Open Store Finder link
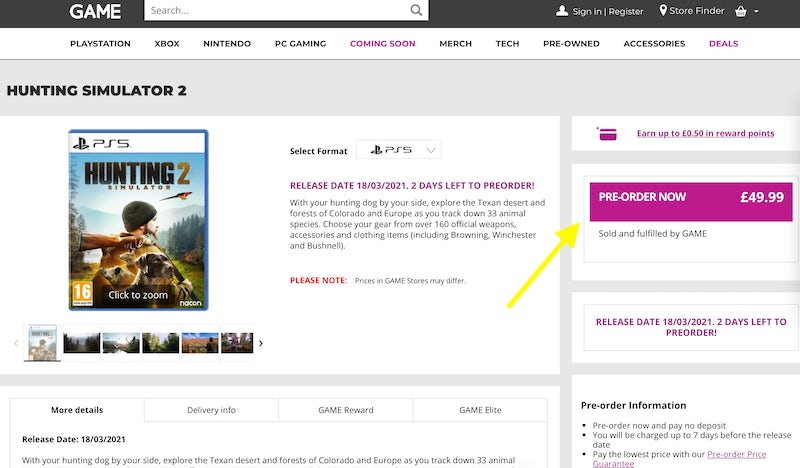 coord(696,11)
